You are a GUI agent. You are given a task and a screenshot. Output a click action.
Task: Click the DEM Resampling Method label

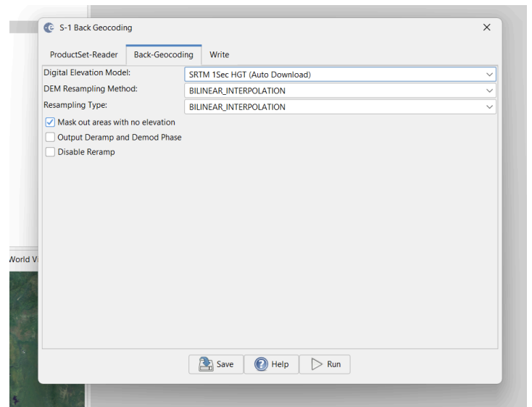pos(90,89)
